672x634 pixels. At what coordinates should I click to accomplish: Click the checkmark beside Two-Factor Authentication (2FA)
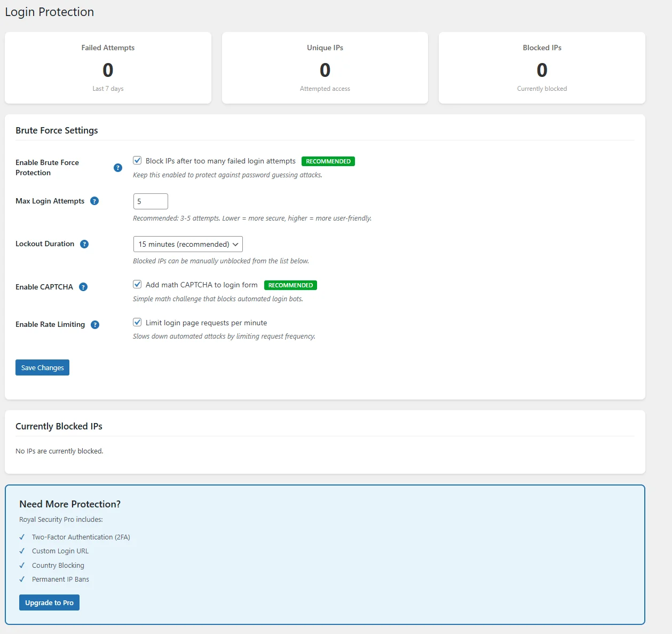[22, 537]
